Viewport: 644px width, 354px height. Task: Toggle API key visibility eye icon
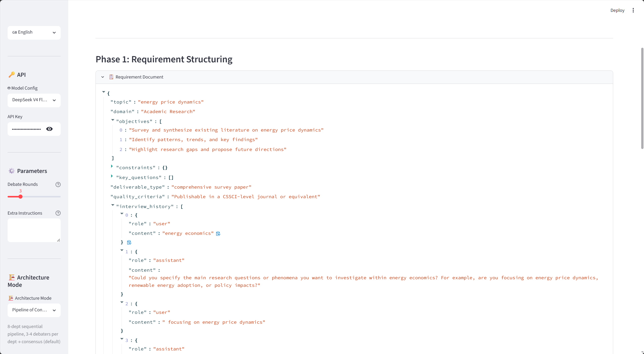(50, 129)
